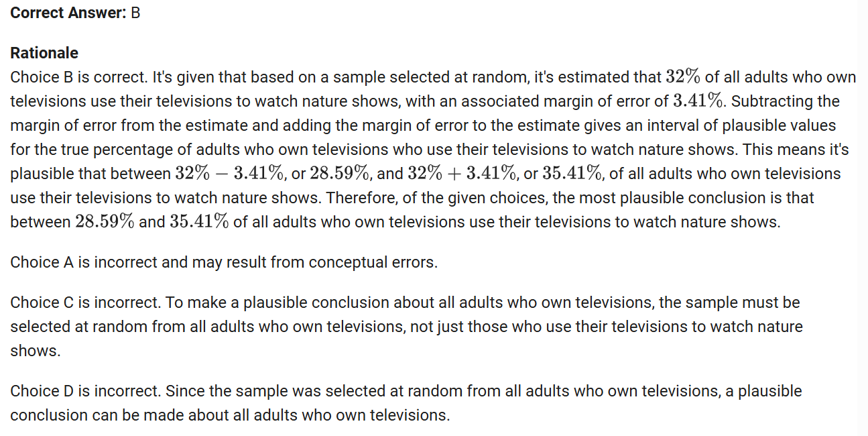
Task: Click "selected at random from all adults" in Choice C
Action: [x=127, y=327]
